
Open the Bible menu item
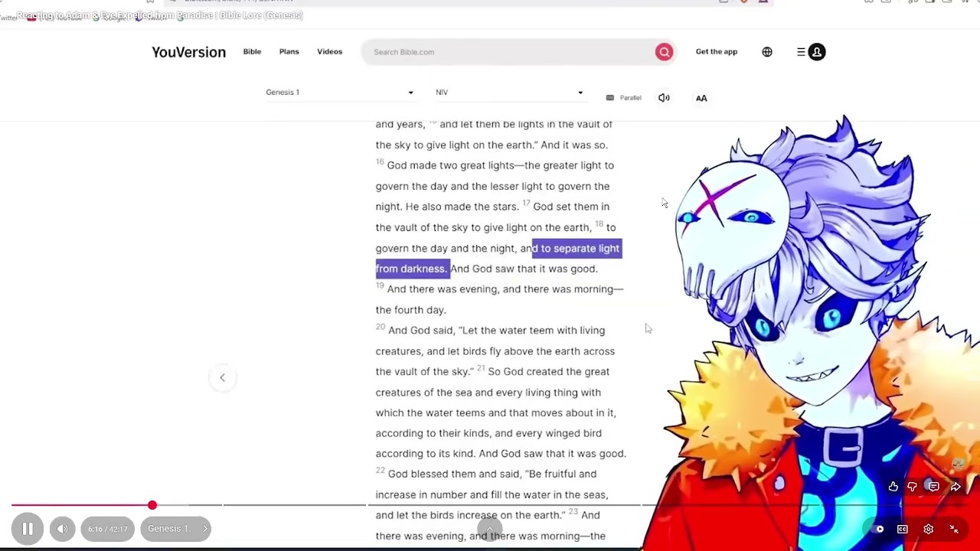252,51
